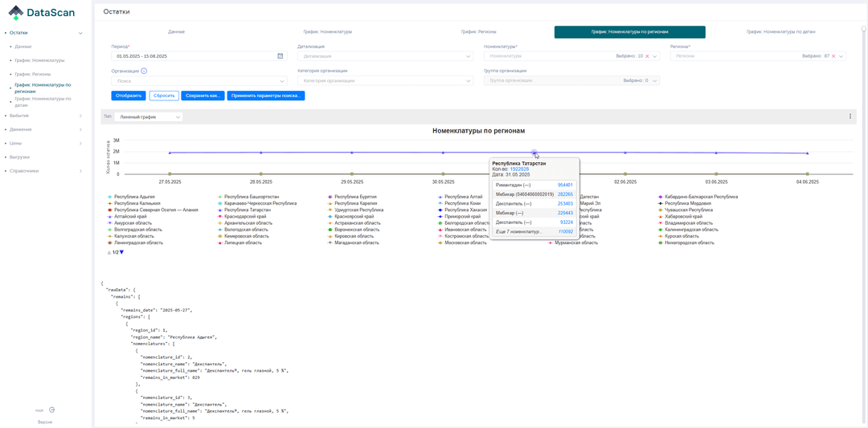868x428 pixels.
Task: Click the Сбросить button
Action: point(164,96)
